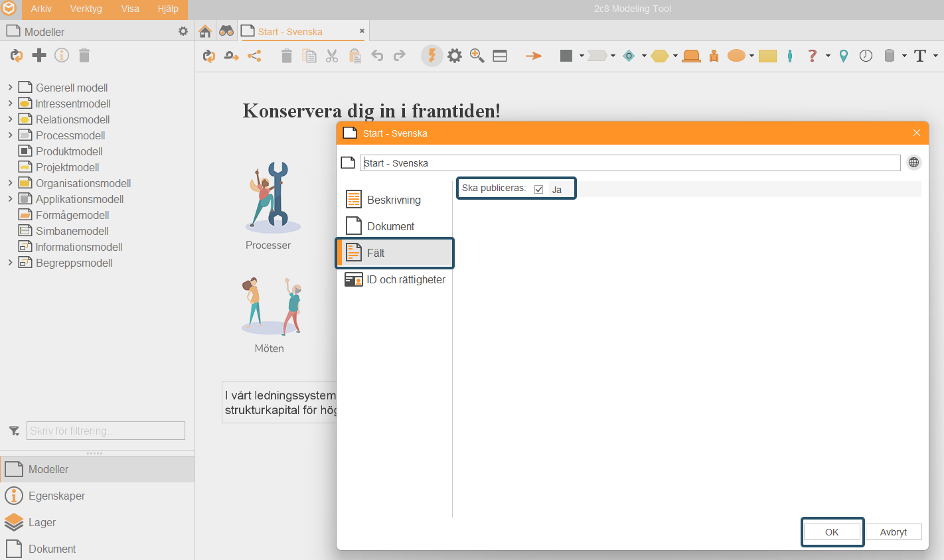Select the clock symbol tool
The width and height of the screenshot is (944, 560).
[x=866, y=56]
